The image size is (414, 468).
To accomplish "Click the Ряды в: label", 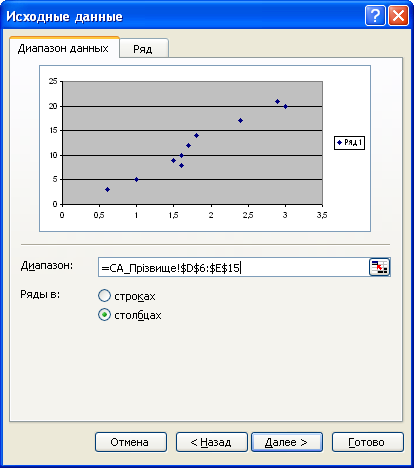I will pos(40,294).
